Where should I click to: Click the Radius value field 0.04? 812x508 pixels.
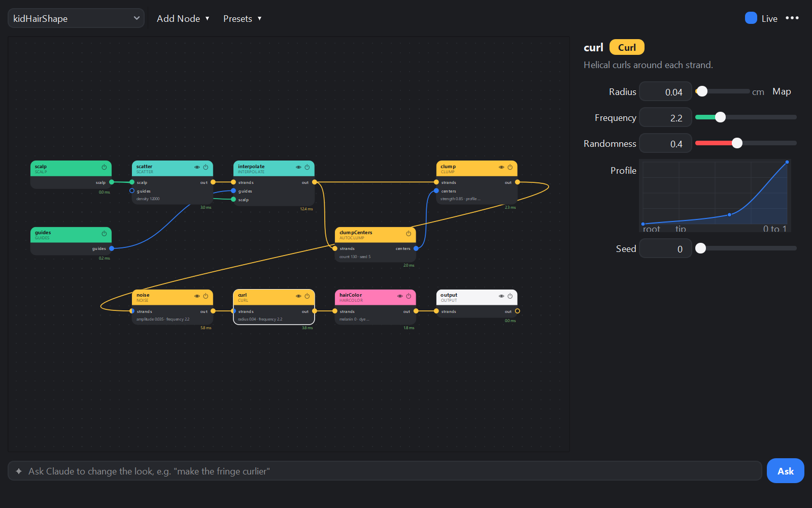pyautogui.click(x=665, y=92)
